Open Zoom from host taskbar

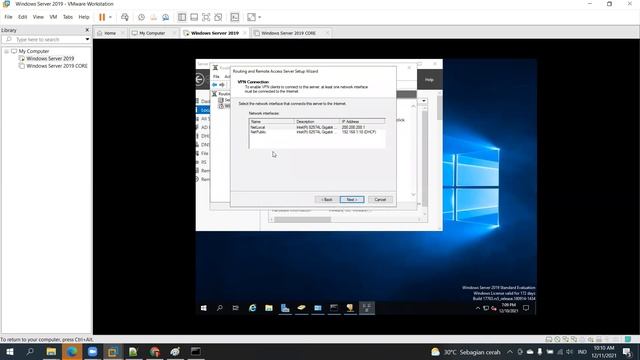tap(93, 352)
